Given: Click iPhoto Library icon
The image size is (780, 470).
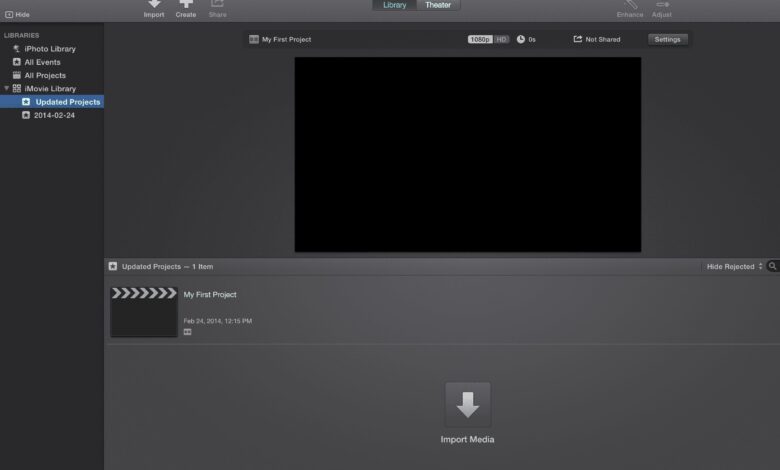Looking at the screenshot, I should pyautogui.click(x=16, y=49).
